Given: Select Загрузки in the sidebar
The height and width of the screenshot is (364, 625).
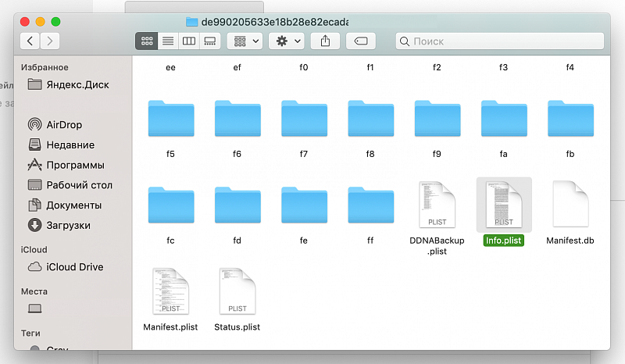Looking at the screenshot, I should click(x=68, y=226).
